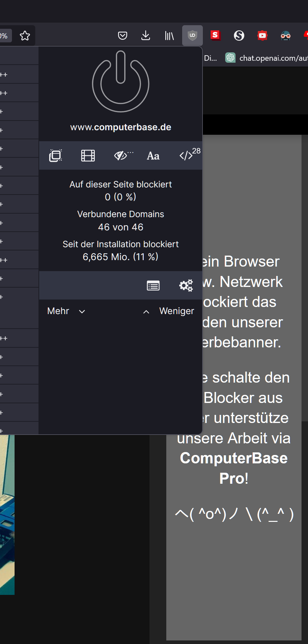Click 'Seit der Installation blockiert' statistic

click(x=121, y=244)
